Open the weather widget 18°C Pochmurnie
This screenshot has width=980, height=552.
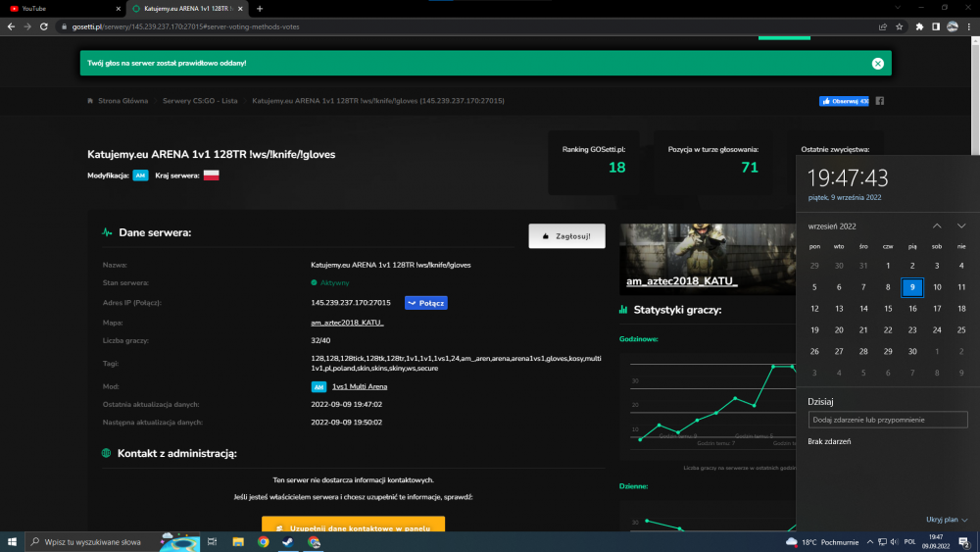(822, 542)
